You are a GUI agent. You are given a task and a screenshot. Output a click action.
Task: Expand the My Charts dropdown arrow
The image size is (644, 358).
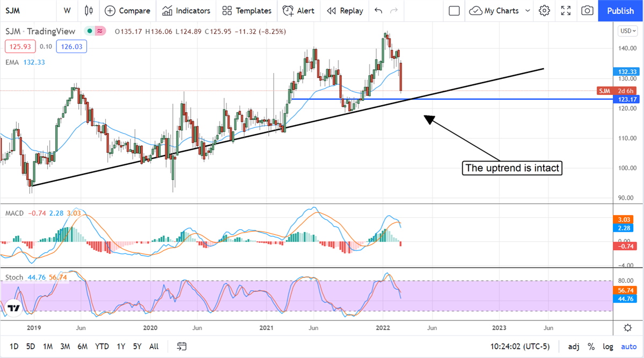528,11
